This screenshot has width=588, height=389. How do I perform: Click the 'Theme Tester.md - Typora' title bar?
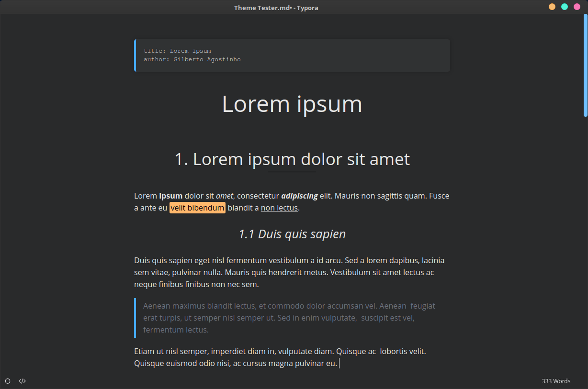276,7
